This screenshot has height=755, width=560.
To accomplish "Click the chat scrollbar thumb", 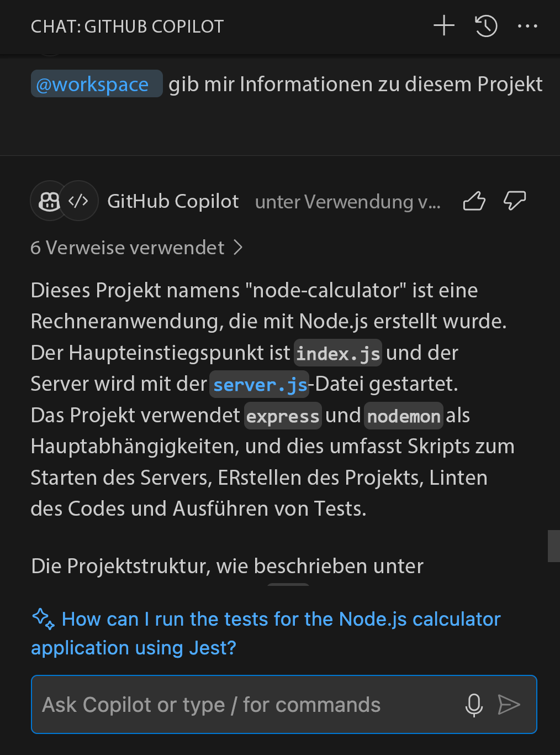I will 553,546.
